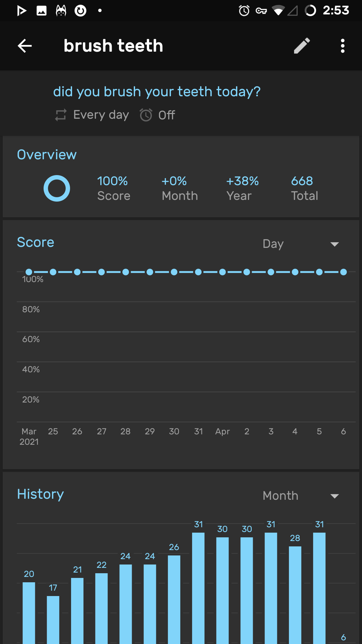Tap the alarm icon in status bar

[244, 11]
